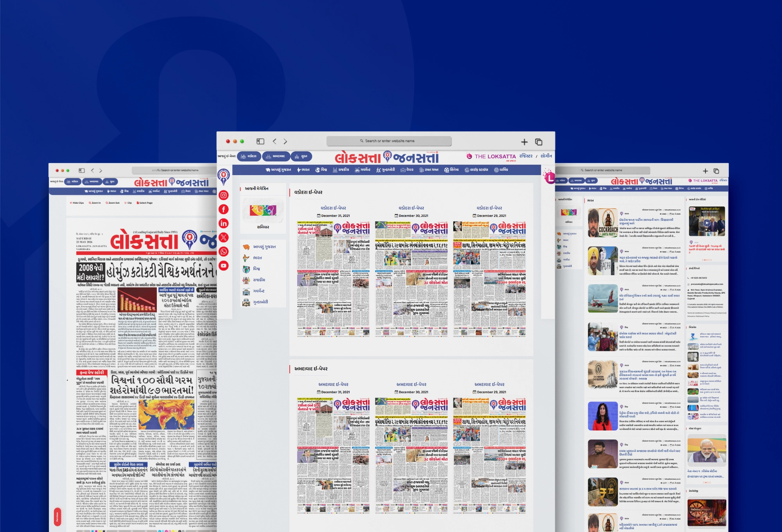The width and height of the screenshot is (782, 532).
Task: Open લાઇફ સ્ટાઇલ in the center window's nav bar
Action: coord(476,170)
